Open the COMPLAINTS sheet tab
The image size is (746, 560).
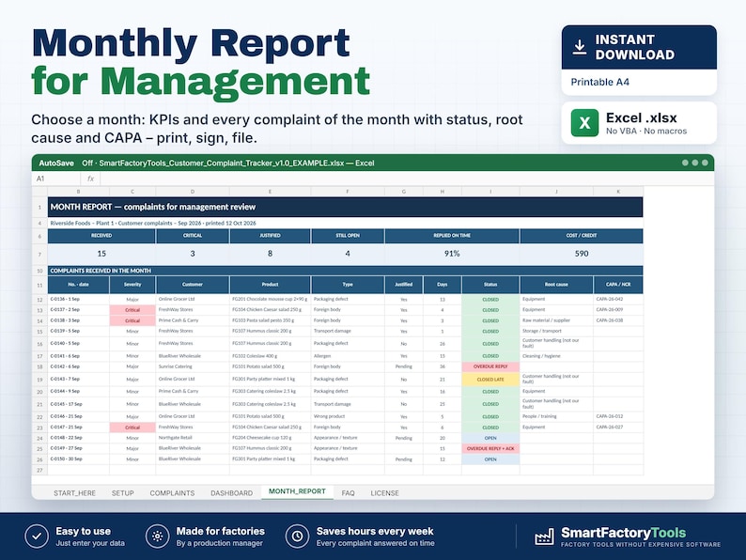pos(172,493)
